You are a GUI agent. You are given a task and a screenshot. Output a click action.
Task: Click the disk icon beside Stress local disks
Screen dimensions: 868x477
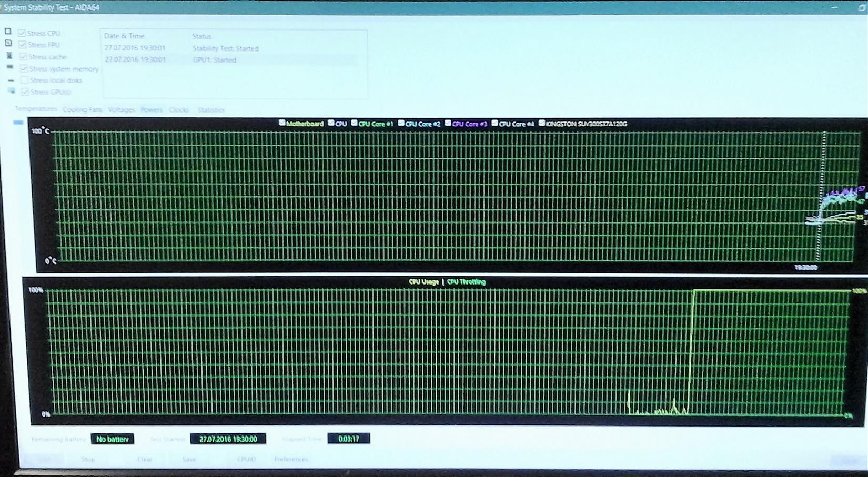(x=11, y=80)
